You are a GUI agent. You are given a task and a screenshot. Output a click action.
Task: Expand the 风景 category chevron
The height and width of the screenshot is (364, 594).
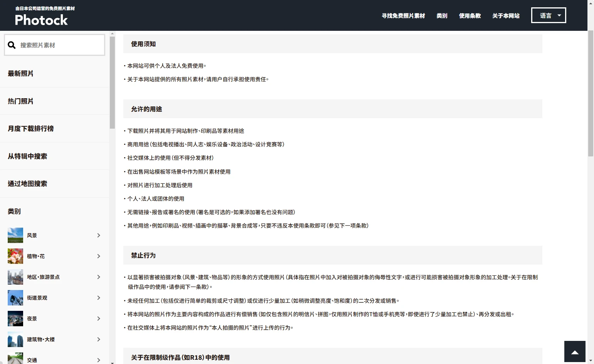coord(99,235)
